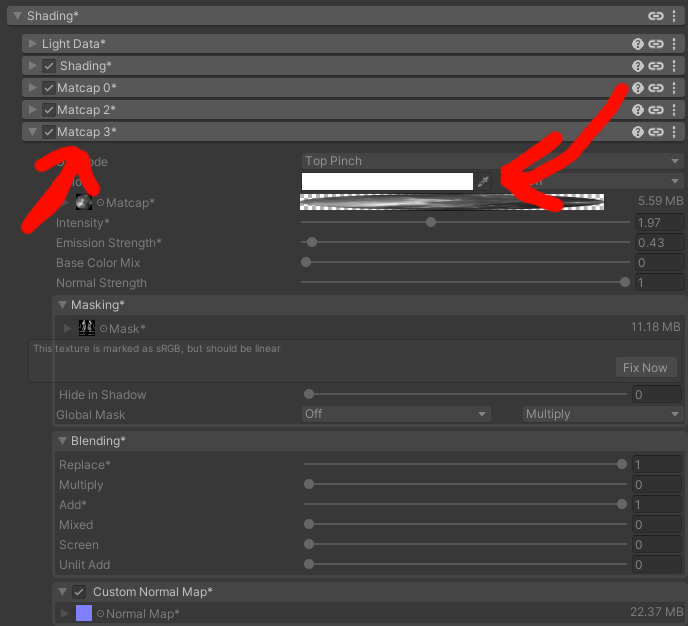Click Intensity value field 1.97
The height and width of the screenshot is (626, 688).
point(659,222)
